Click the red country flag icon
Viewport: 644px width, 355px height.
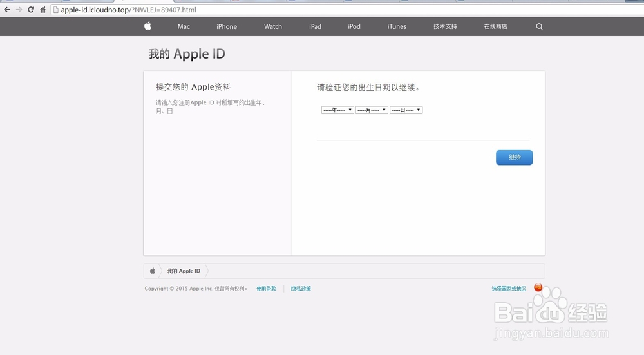coord(538,287)
